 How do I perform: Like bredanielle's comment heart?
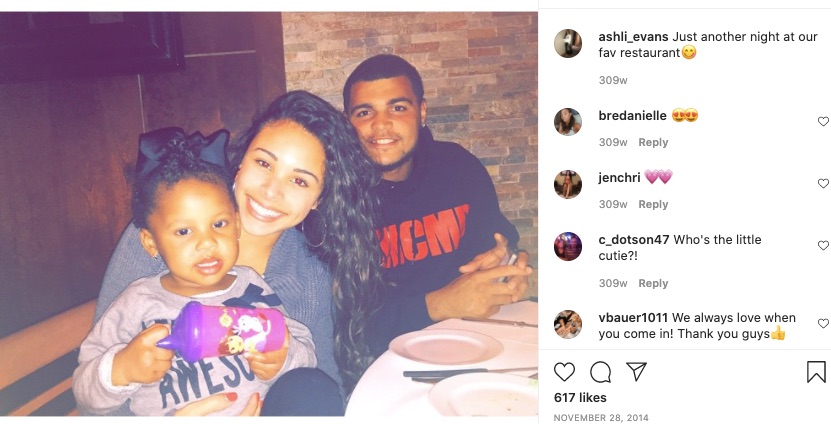click(x=823, y=121)
